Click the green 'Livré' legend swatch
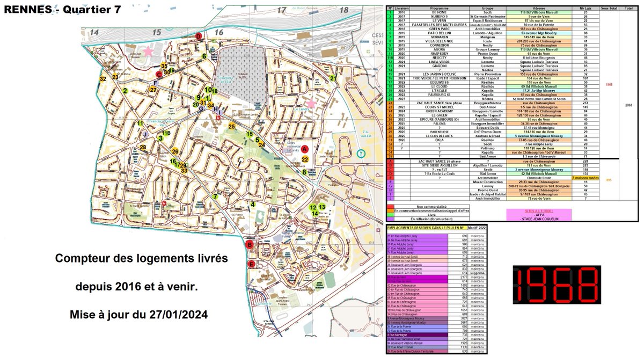The image size is (644, 357). point(390,215)
